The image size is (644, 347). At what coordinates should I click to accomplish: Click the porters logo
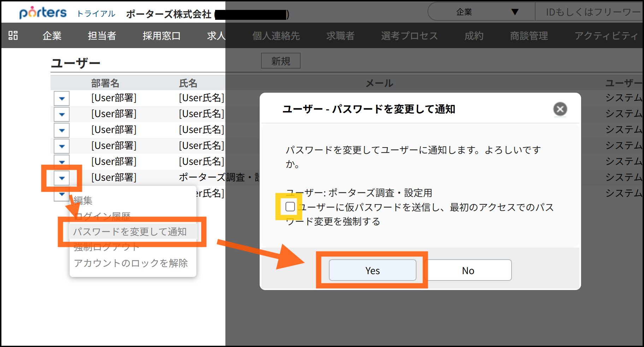pyautogui.click(x=43, y=13)
